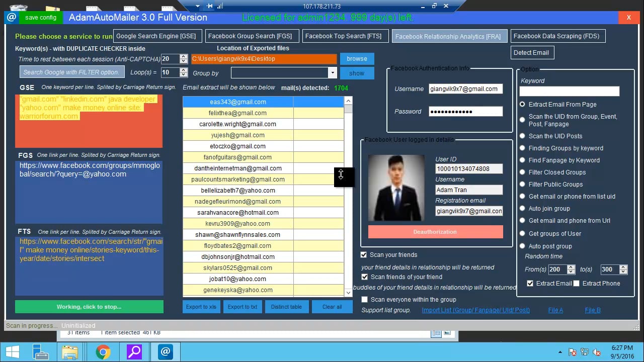Open remote desktop bar dropdown arrow

(x=198, y=6)
